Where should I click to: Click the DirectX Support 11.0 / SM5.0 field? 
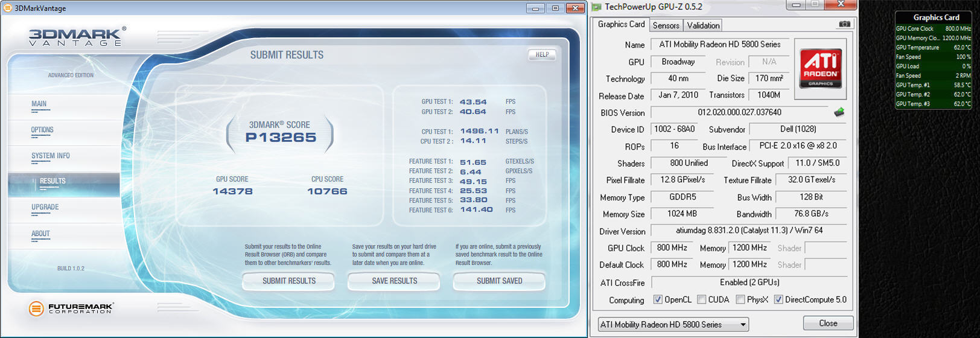(x=817, y=163)
